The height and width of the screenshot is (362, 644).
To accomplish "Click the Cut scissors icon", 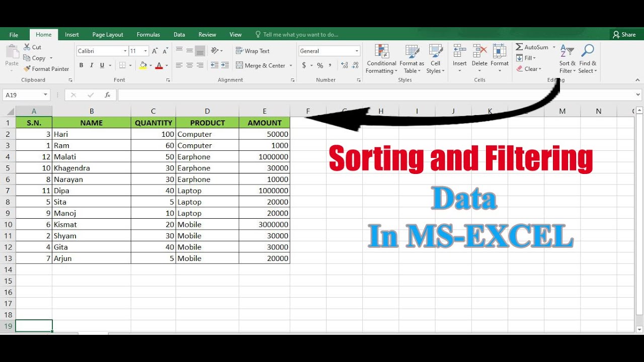I will coord(27,47).
